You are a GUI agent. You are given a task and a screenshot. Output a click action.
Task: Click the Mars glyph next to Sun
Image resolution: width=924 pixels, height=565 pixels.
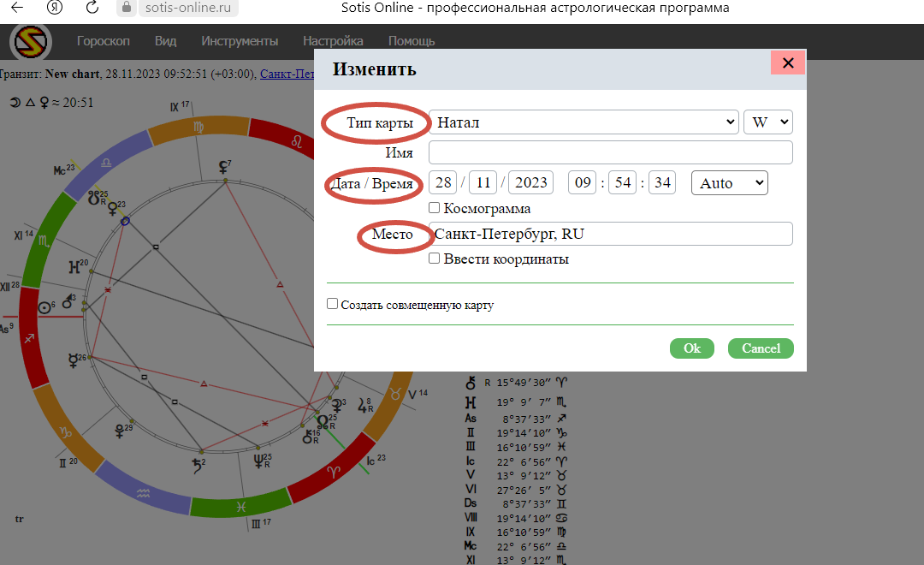click(68, 301)
